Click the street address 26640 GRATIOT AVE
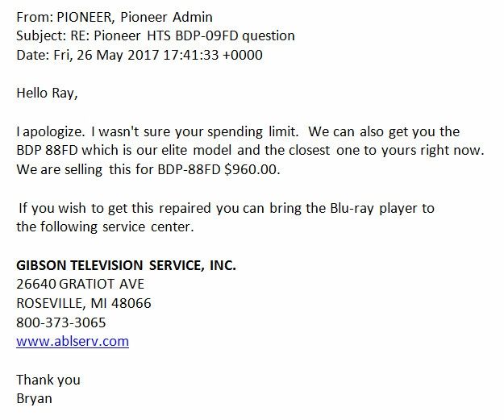 coord(81,284)
